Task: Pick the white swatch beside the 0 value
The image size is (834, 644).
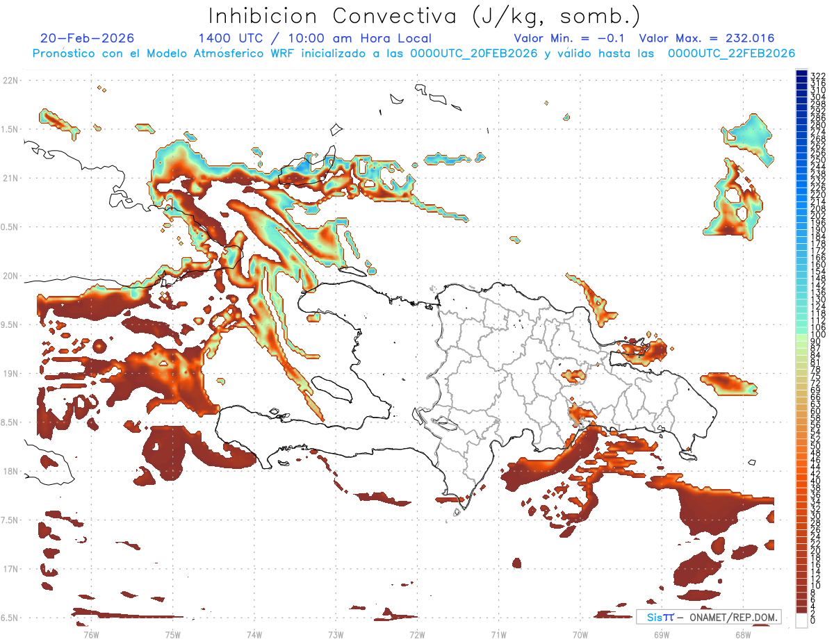Action: click(x=801, y=621)
